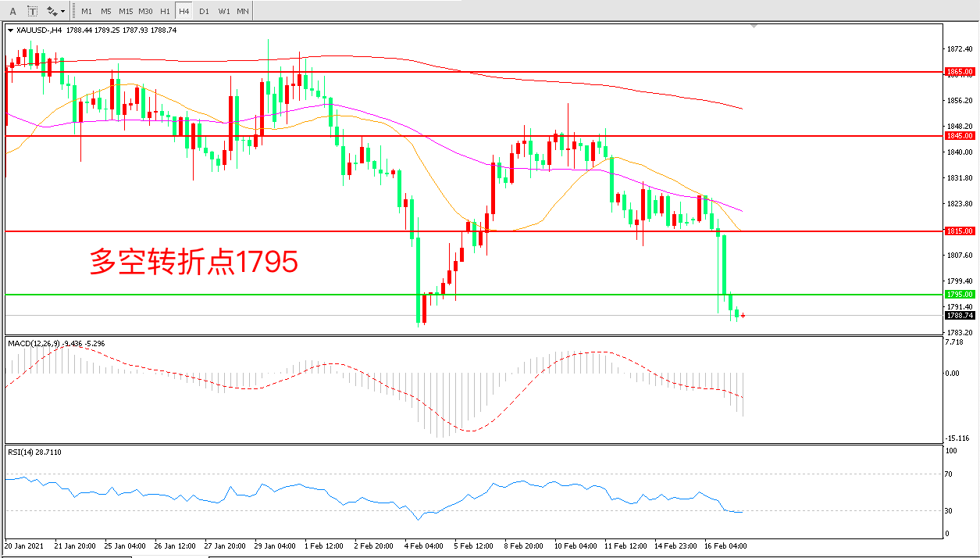Select the H1 timeframe button
Viewport: 980px width, 558px height.
point(165,11)
